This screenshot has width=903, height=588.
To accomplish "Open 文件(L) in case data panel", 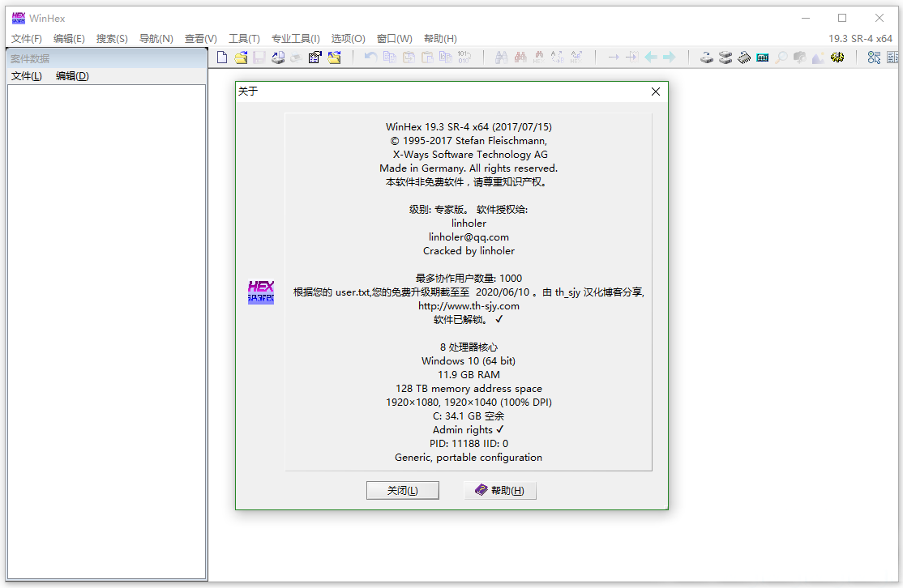I will [27, 76].
